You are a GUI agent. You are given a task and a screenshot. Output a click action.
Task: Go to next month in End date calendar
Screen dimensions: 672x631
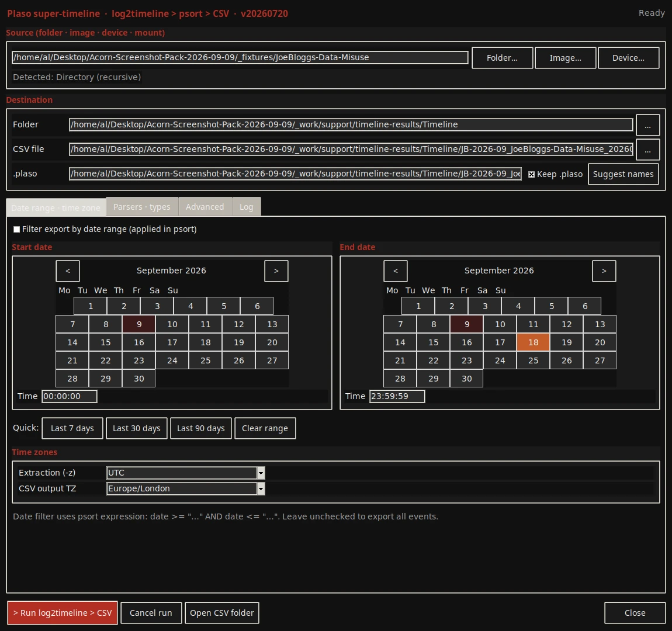[604, 271]
